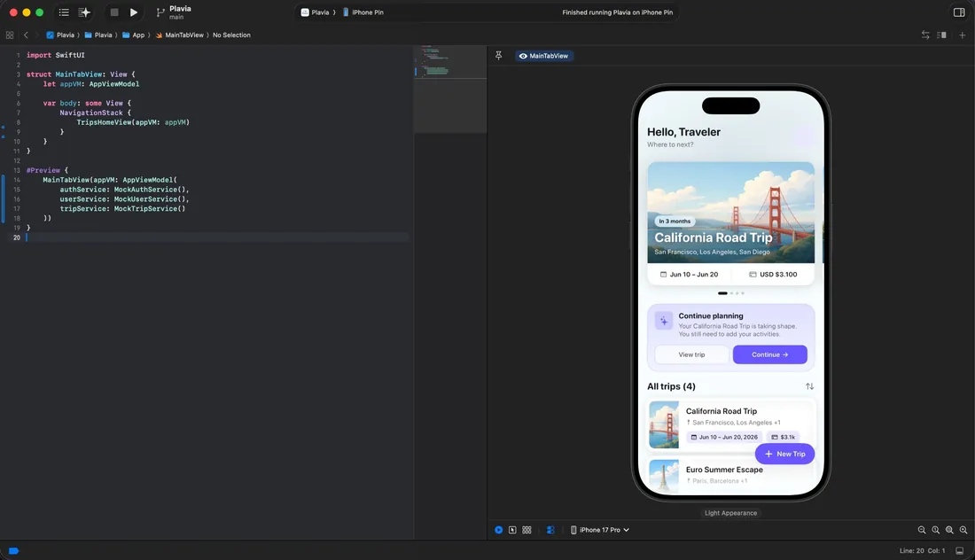
Task: Tap the sort arrows beside All trips
Action: pyautogui.click(x=809, y=386)
